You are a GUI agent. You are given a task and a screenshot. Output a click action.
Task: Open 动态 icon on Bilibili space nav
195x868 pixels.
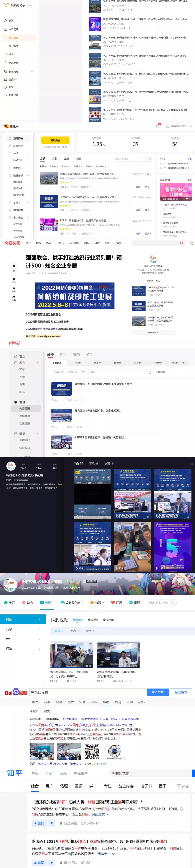pyautogui.click(x=24, y=602)
